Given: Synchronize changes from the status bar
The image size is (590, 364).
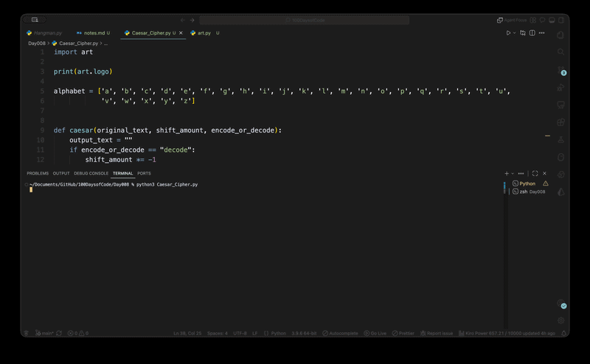Looking at the screenshot, I should pyautogui.click(x=59, y=333).
